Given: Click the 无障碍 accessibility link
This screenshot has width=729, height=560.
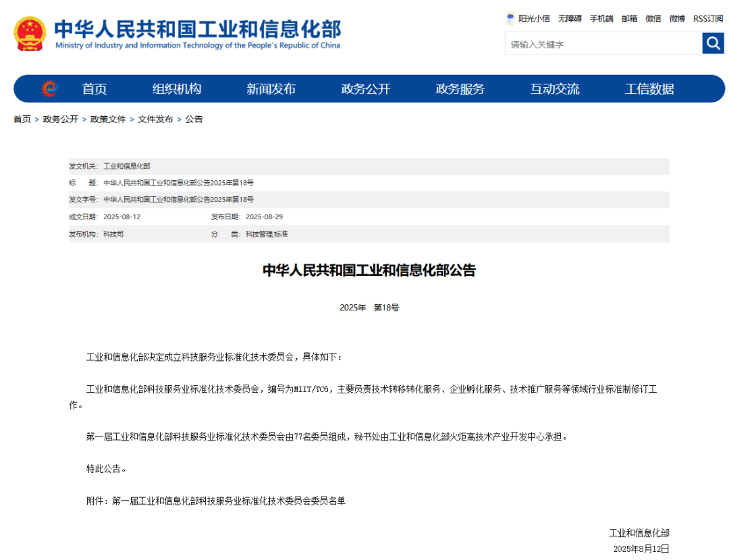Looking at the screenshot, I should tap(570, 19).
